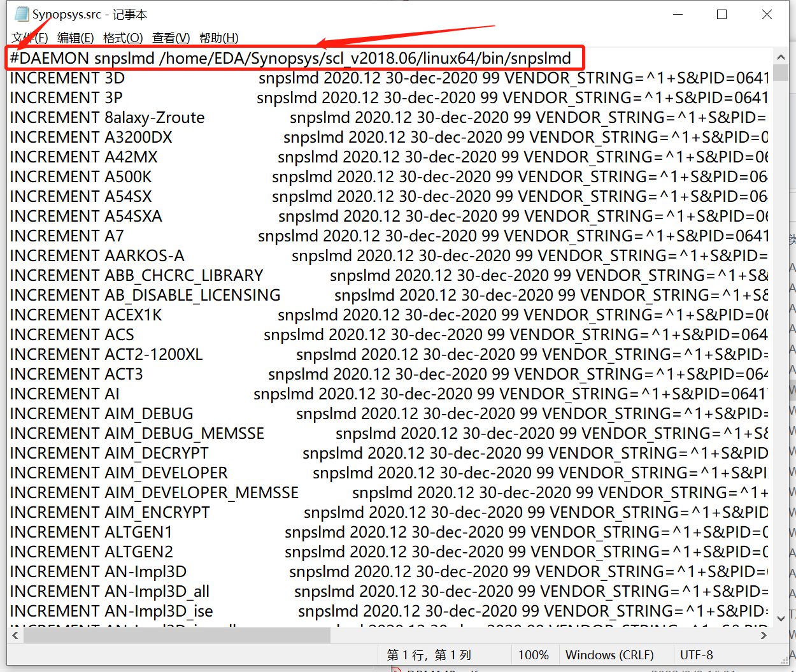Viewport: 796px width, 672px height.
Task: Click the INCREMENT A54SXA line
Action: click(389, 216)
